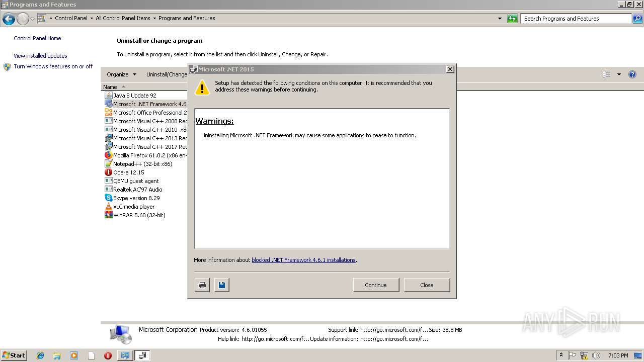644x362 pixels.
Task: Open the view options dropdown arrow
Action: pos(619,74)
